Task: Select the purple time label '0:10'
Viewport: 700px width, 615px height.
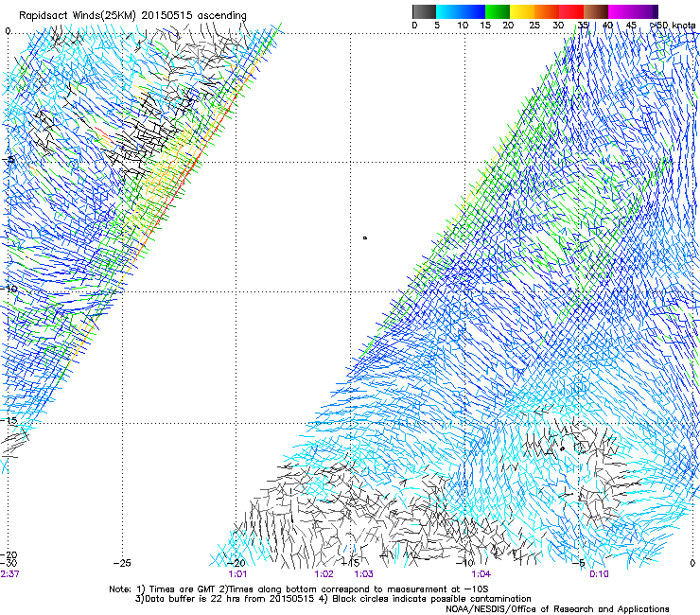Action: click(599, 573)
